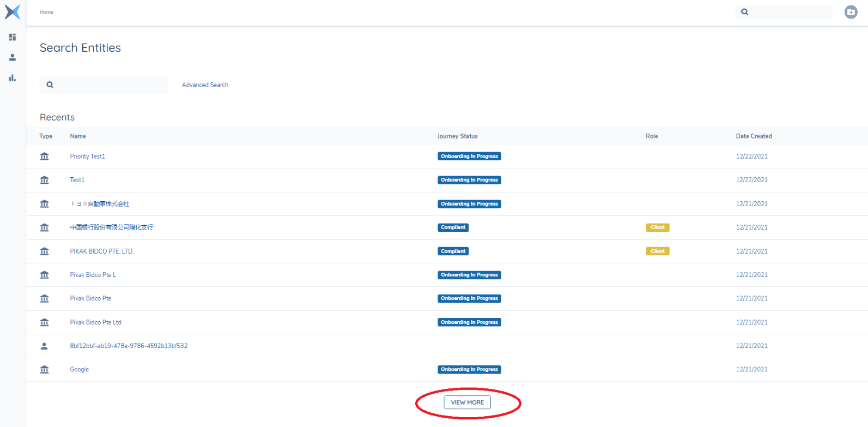Open Advanced Search

point(205,85)
